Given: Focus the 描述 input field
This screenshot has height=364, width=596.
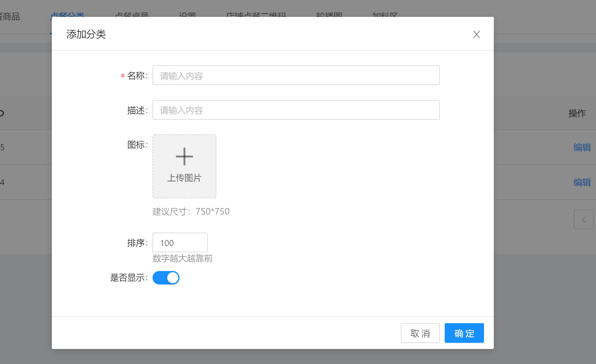Looking at the screenshot, I should pyautogui.click(x=296, y=110).
